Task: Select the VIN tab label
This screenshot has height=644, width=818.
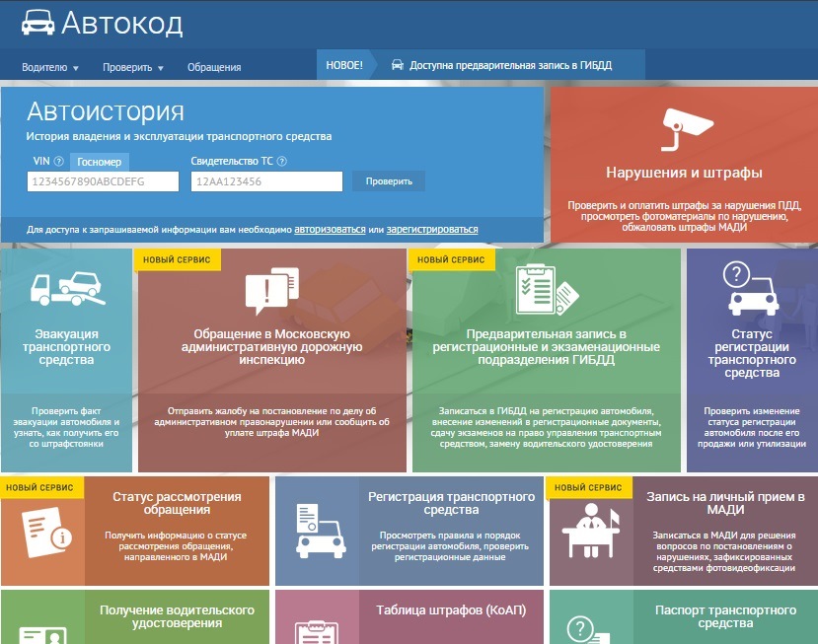Action: click(x=41, y=161)
